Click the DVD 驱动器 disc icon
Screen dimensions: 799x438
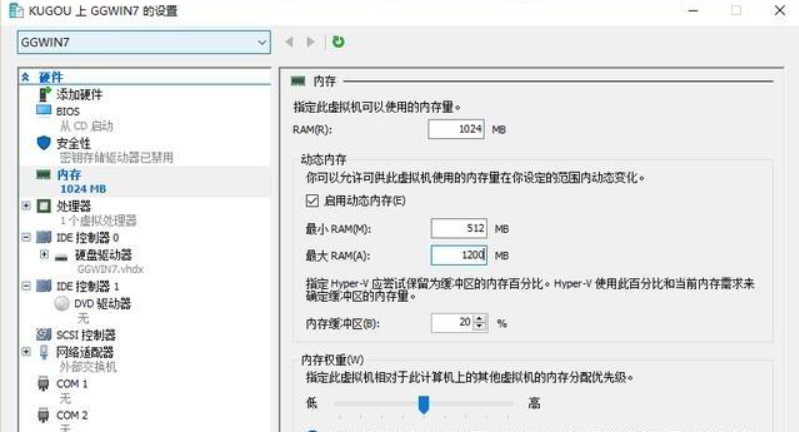click(62, 304)
